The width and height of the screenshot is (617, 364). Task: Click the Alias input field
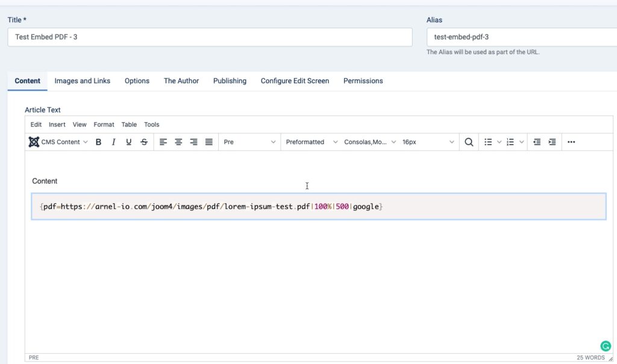(x=522, y=37)
